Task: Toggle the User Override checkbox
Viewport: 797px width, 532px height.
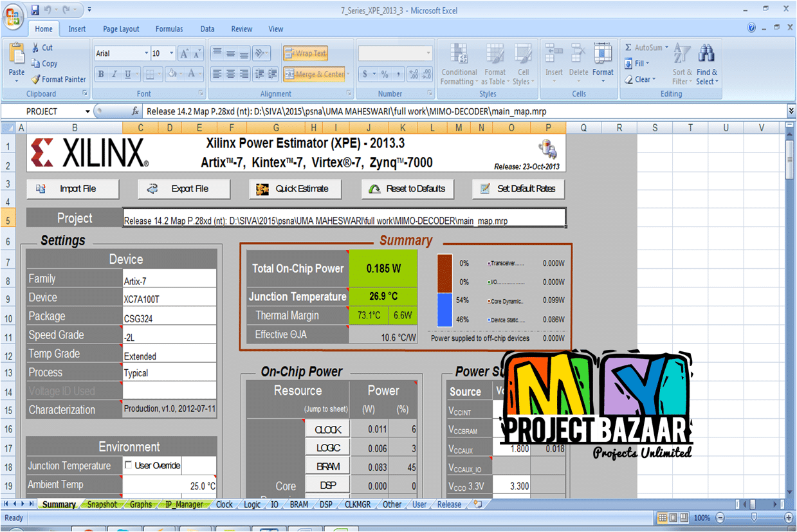Action: [x=128, y=465]
